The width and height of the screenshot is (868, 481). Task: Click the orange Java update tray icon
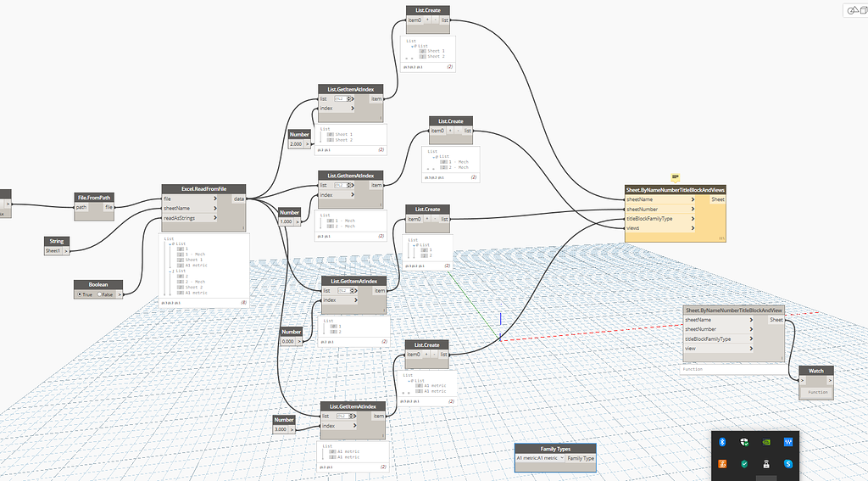click(x=722, y=464)
